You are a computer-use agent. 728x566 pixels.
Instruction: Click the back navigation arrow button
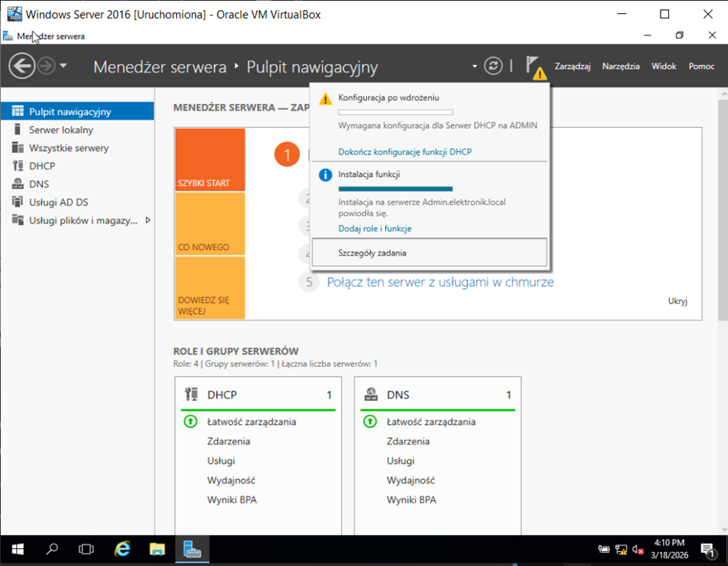pyautogui.click(x=22, y=66)
